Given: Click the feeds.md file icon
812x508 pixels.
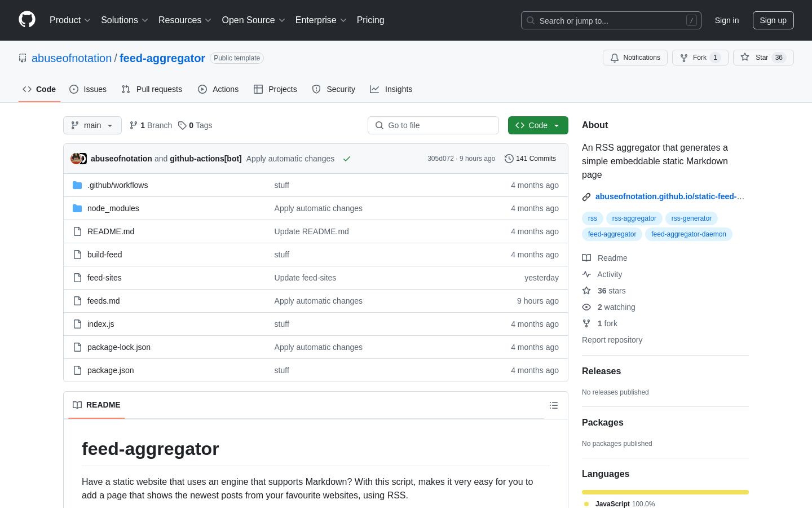Looking at the screenshot, I should pyautogui.click(x=77, y=301).
